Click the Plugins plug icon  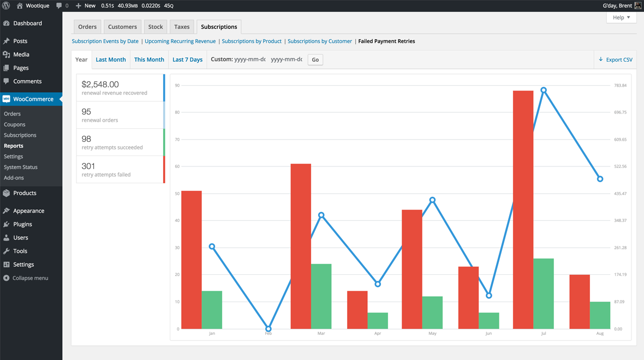coord(7,224)
